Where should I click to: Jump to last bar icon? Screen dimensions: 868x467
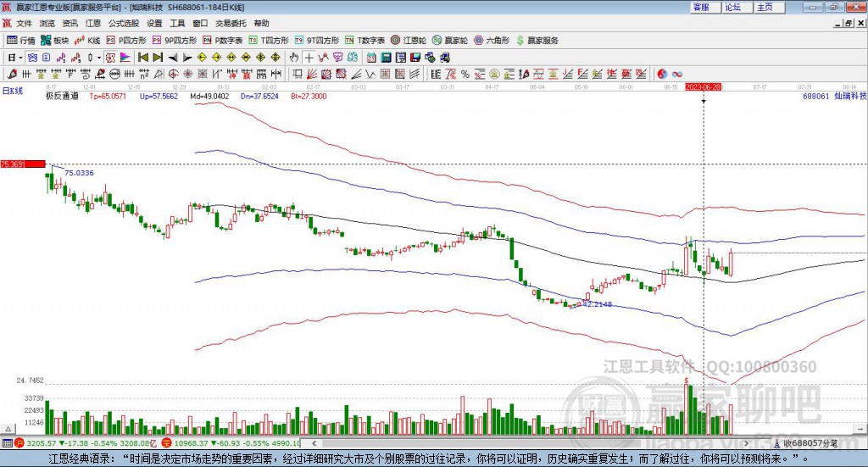(158, 58)
